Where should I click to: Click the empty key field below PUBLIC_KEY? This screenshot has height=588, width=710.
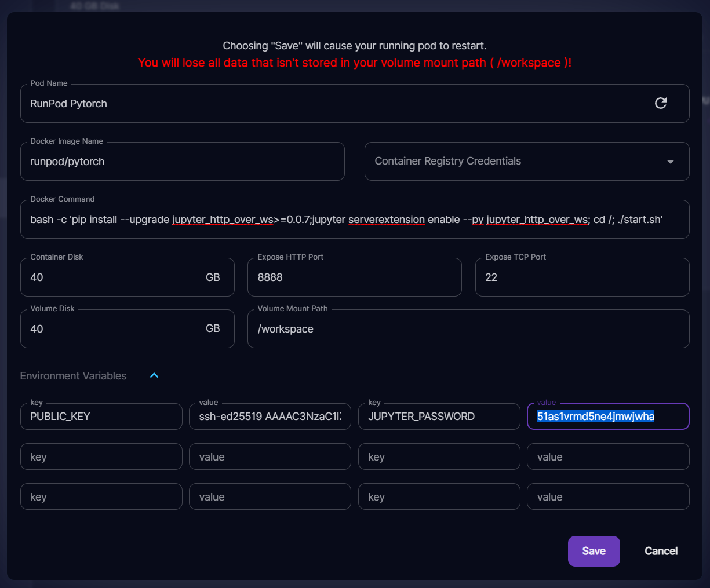(x=101, y=457)
